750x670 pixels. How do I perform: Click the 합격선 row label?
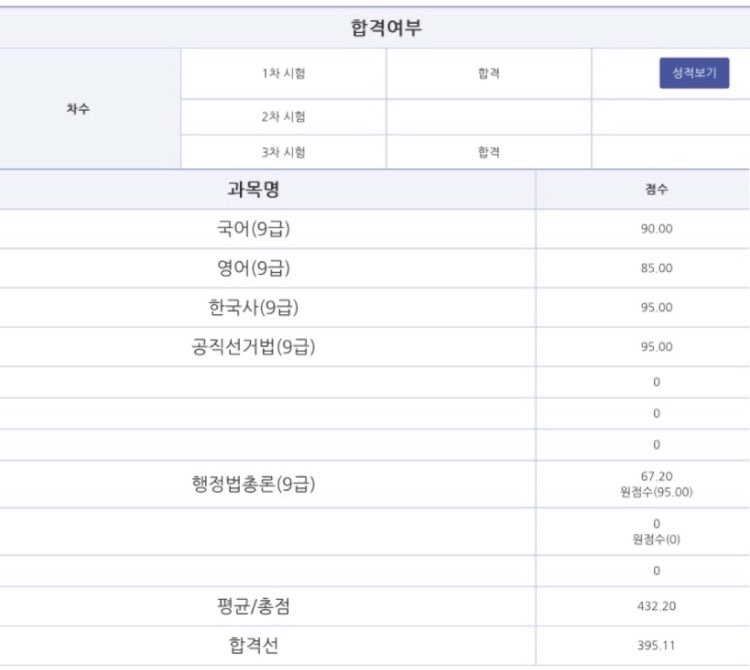point(254,645)
